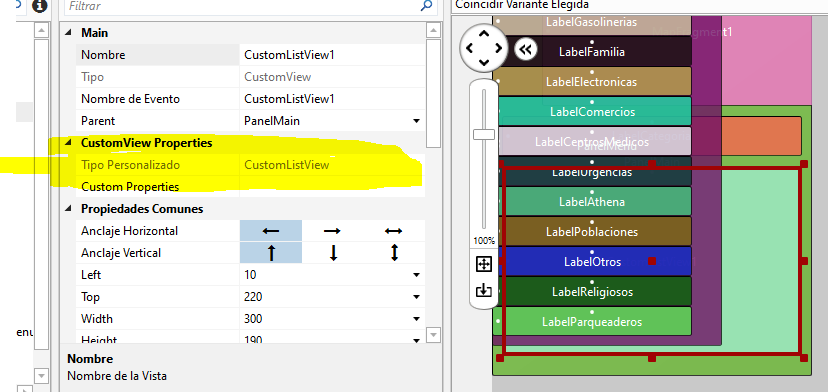This screenshot has height=392, width=828.
Task: Click the 100% zoom level label
Action: pos(484,240)
